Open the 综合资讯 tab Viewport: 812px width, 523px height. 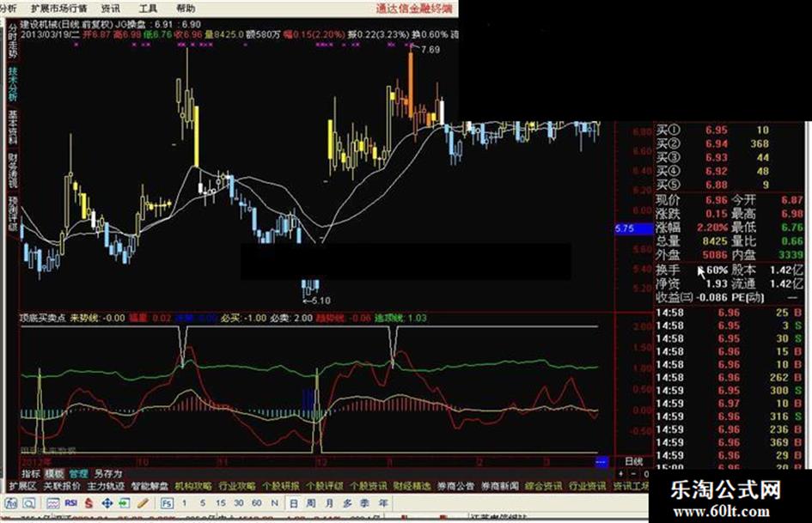(x=543, y=486)
